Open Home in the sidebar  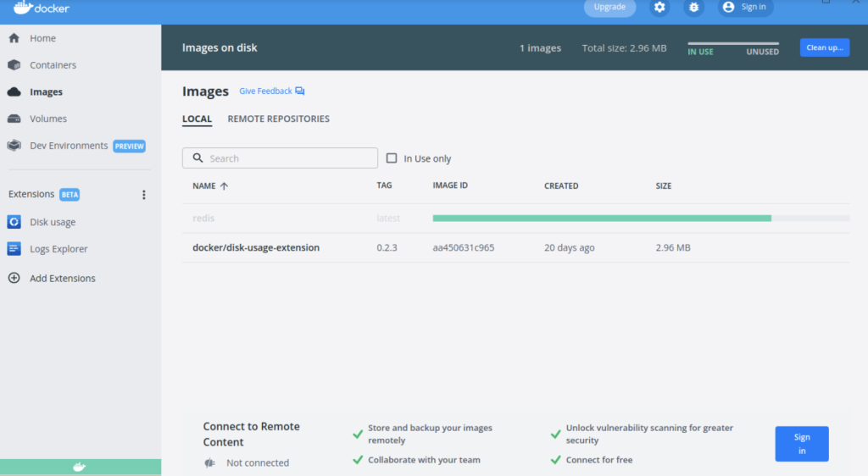[42, 38]
